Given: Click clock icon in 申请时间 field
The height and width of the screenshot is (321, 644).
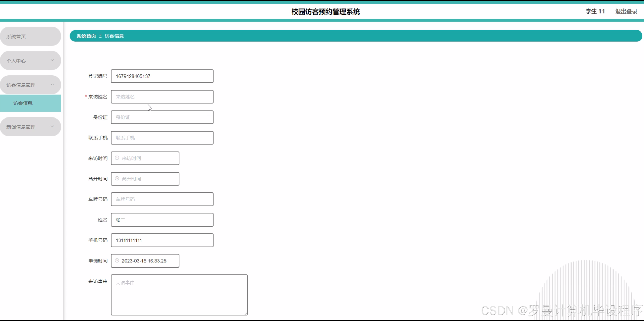Looking at the screenshot, I should point(117,260).
